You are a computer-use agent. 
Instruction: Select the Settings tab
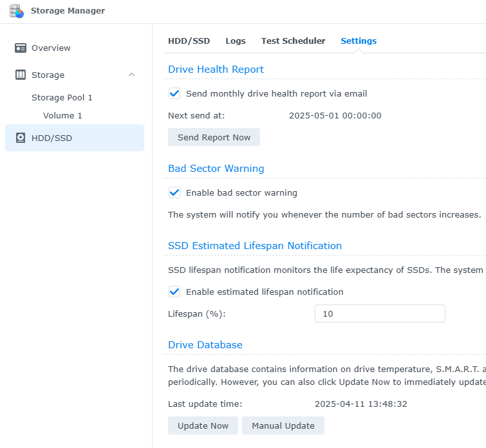tap(359, 41)
